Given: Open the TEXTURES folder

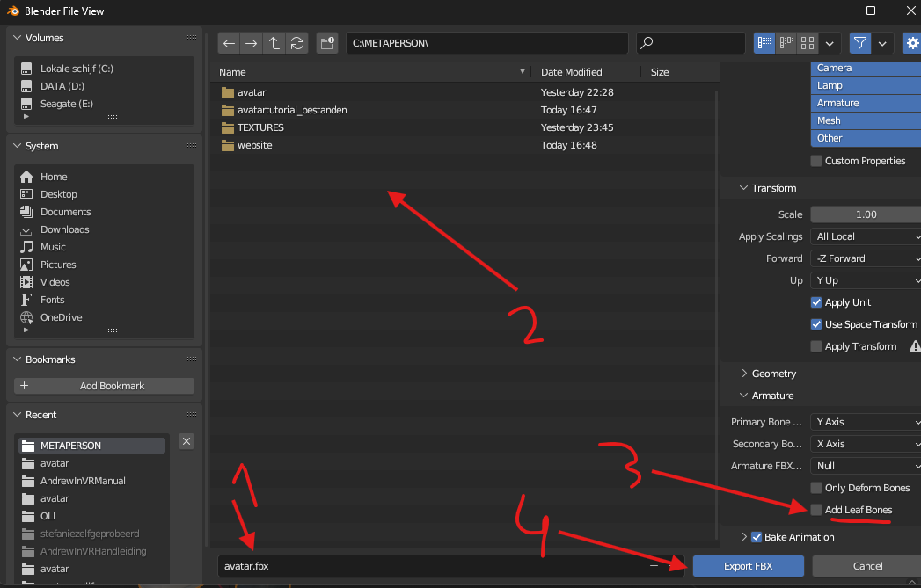Looking at the screenshot, I should coord(260,127).
